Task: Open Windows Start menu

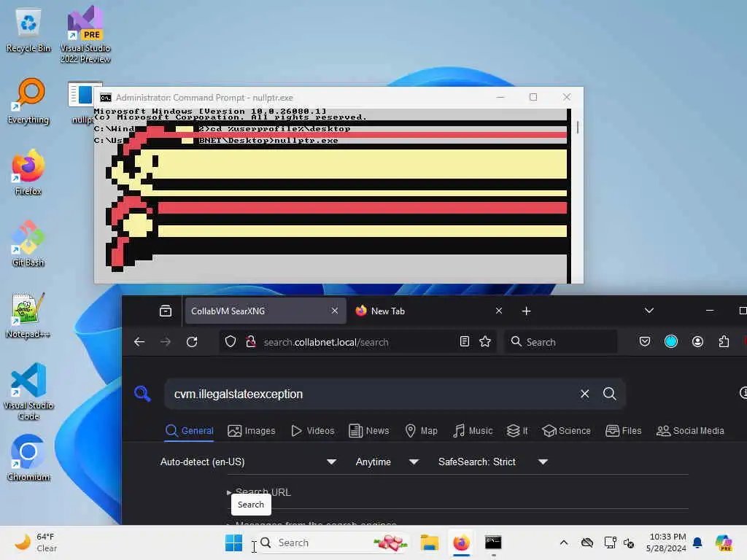Action: [x=233, y=542]
